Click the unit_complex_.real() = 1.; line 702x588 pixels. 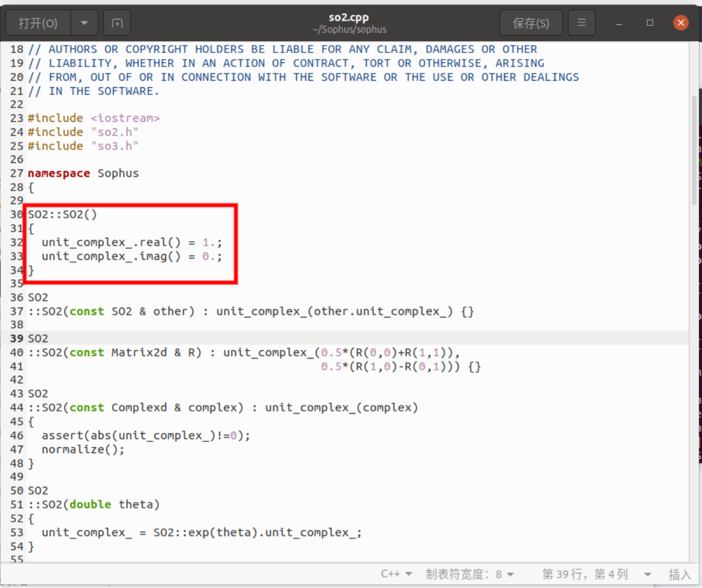(x=132, y=242)
